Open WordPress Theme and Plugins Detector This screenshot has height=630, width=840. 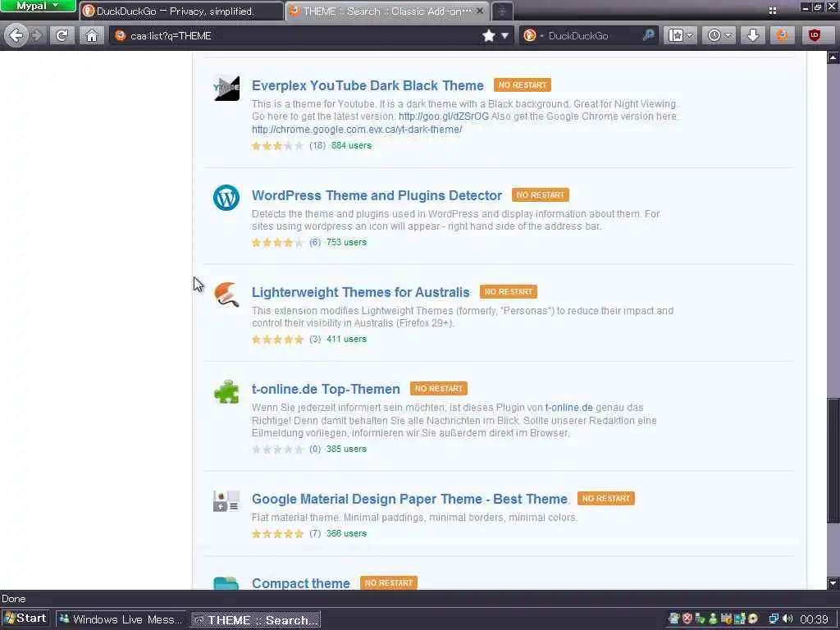point(377,195)
